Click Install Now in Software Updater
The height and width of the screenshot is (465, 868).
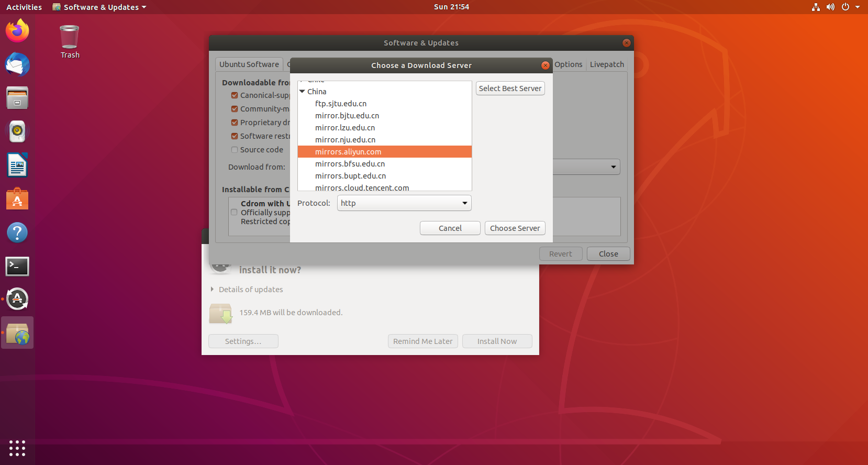coord(497,341)
